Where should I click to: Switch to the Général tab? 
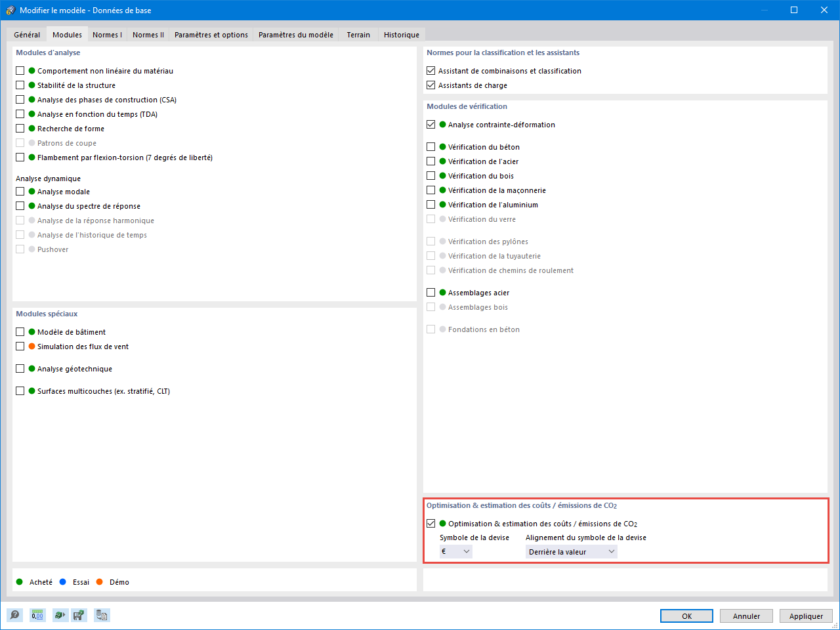click(x=27, y=35)
